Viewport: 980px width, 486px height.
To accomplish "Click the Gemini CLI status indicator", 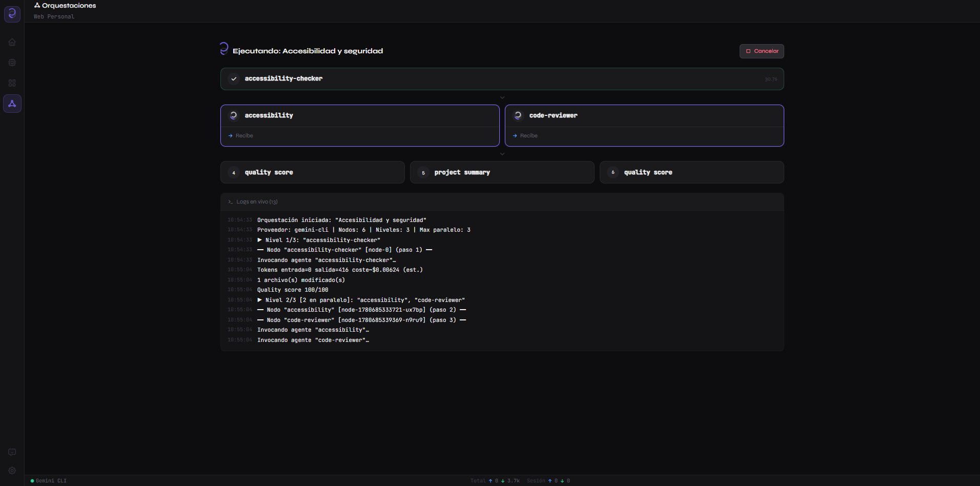I will tap(49, 481).
